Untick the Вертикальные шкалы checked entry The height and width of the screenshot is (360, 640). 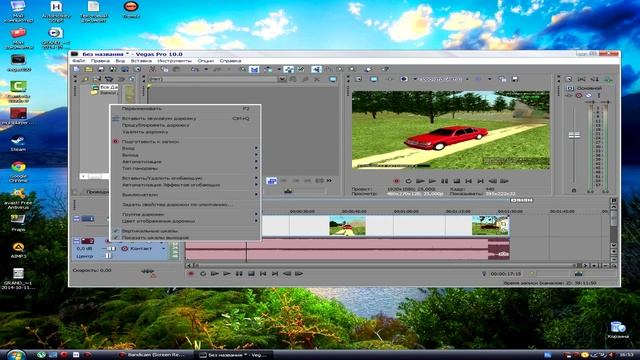pyautogui.click(x=185, y=231)
